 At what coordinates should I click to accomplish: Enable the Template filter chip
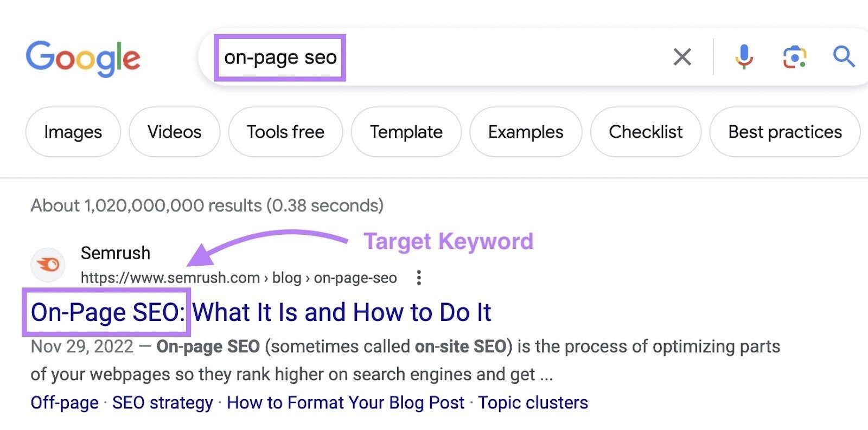click(x=406, y=132)
